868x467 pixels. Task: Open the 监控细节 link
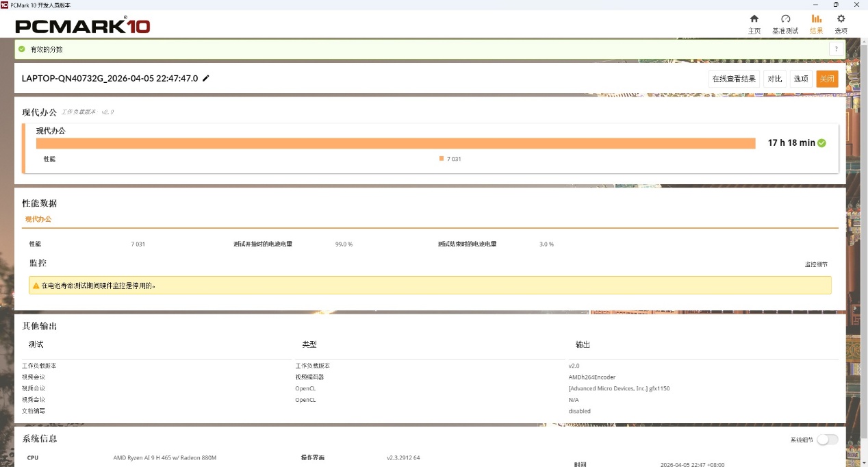click(816, 264)
